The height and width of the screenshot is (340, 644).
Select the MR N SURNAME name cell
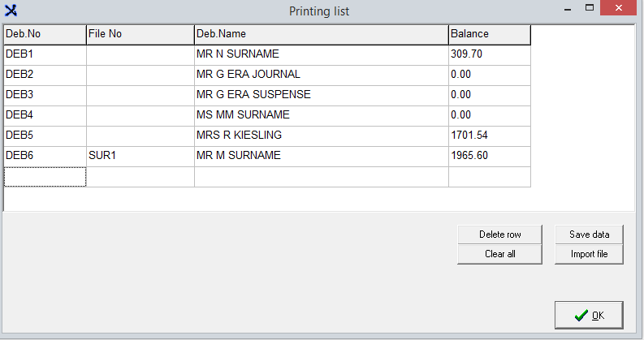(321, 54)
